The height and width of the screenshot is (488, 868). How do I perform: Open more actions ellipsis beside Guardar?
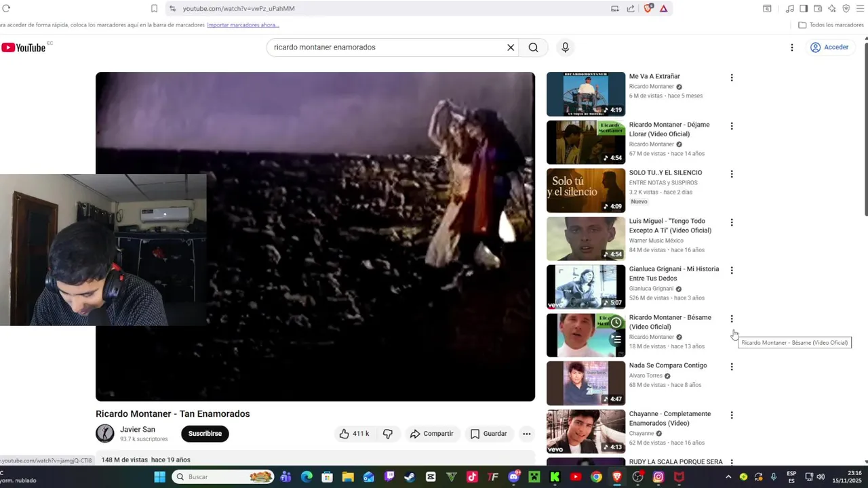click(526, 434)
